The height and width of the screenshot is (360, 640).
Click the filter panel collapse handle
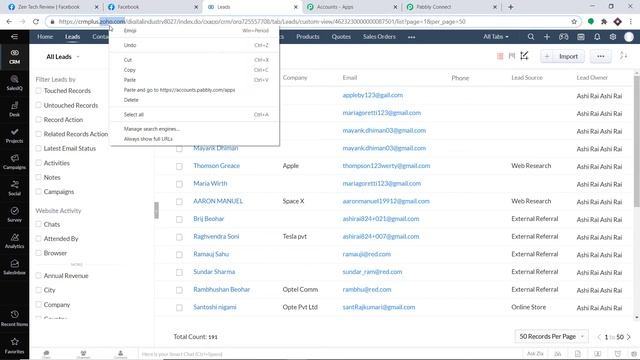(156, 210)
